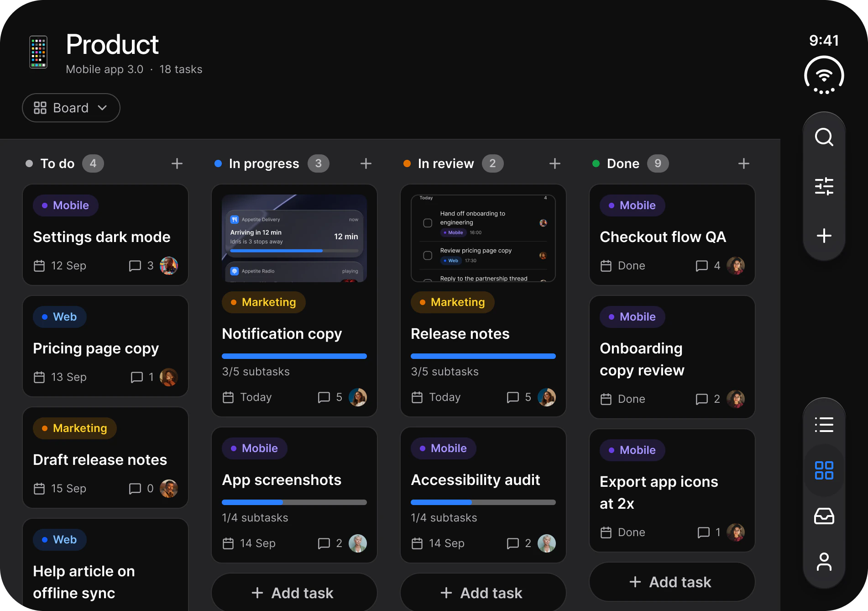This screenshot has height=611, width=868.
Task: Open the Export app icons at 2x title
Action: point(659,493)
